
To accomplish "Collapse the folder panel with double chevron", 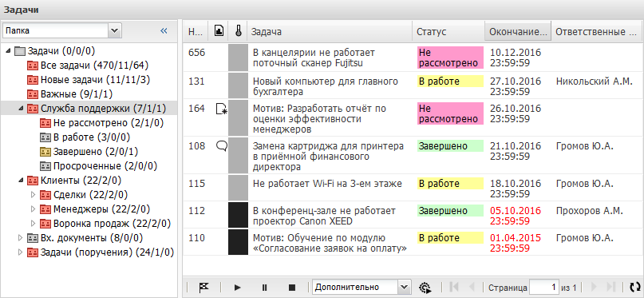I will tap(164, 30).
